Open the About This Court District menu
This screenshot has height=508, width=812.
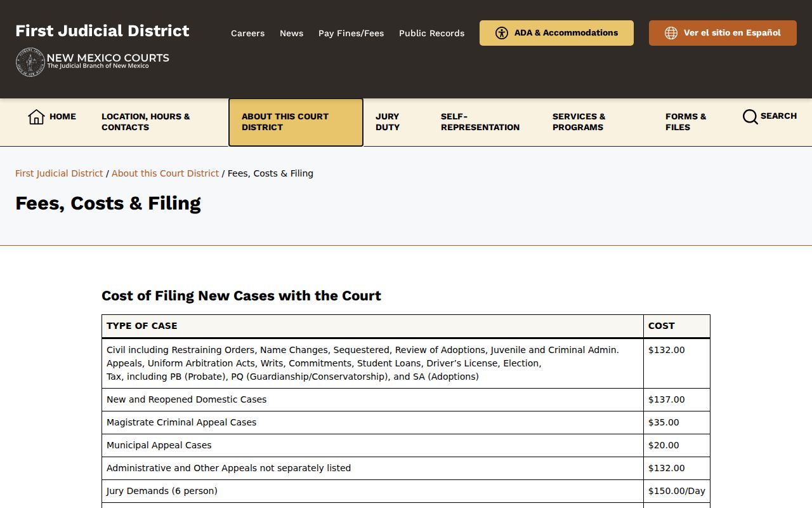[296, 122]
